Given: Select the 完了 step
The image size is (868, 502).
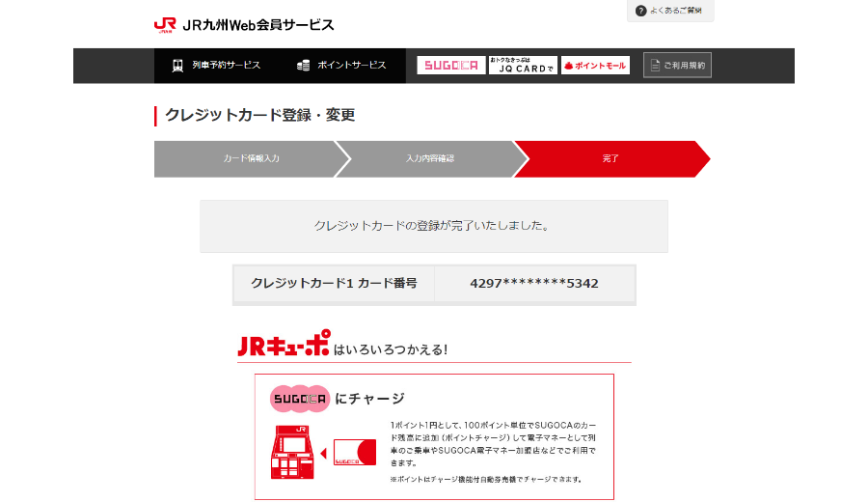Looking at the screenshot, I should pos(610,158).
